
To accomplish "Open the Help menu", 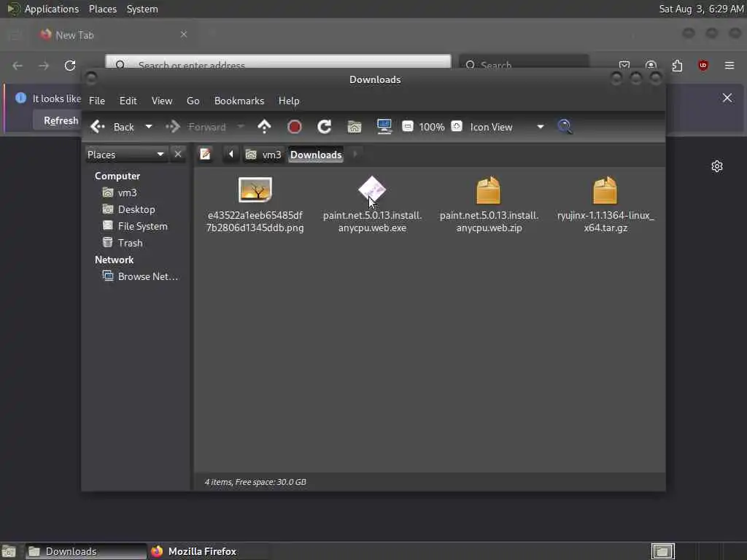I will pyautogui.click(x=289, y=101).
